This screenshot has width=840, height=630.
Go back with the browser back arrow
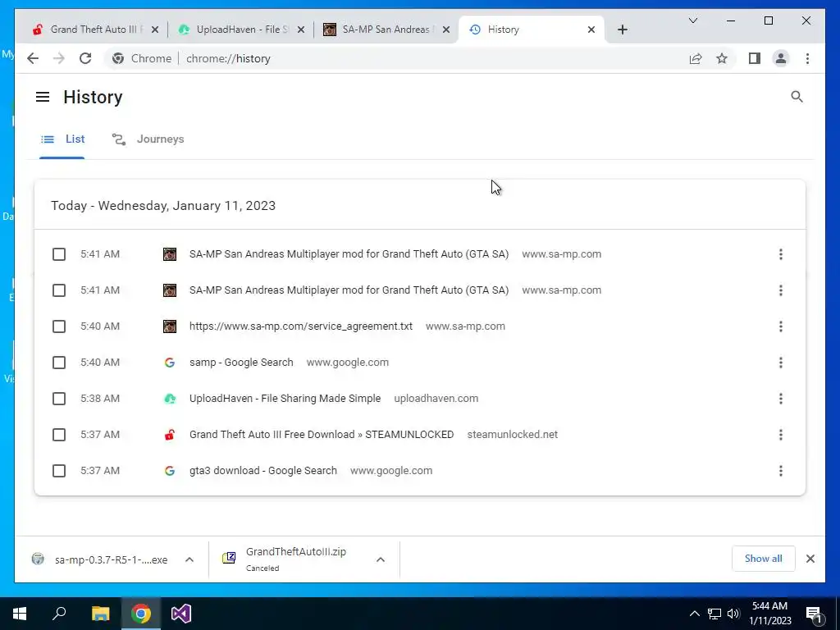tap(33, 58)
